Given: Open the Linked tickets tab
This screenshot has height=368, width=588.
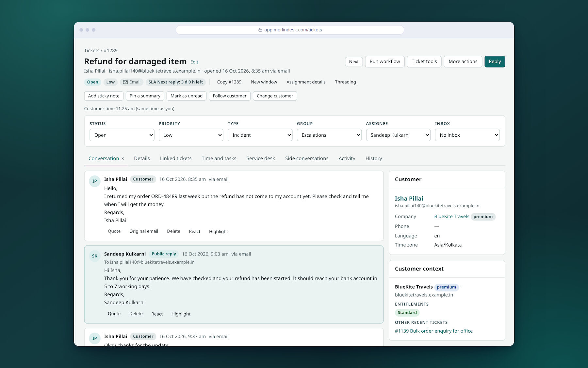Looking at the screenshot, I should (176, 158).
